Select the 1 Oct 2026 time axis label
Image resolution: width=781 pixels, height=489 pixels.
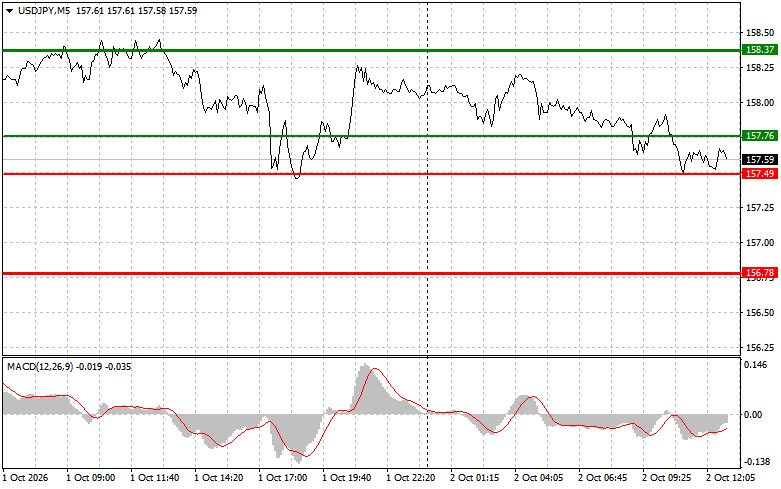click(26, 478)
